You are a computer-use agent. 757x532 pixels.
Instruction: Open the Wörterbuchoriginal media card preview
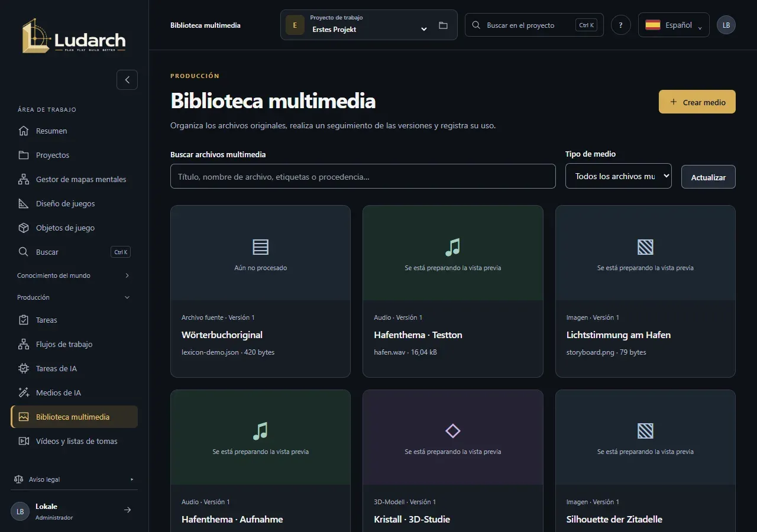pyautogui.click(x=260, y=253)
